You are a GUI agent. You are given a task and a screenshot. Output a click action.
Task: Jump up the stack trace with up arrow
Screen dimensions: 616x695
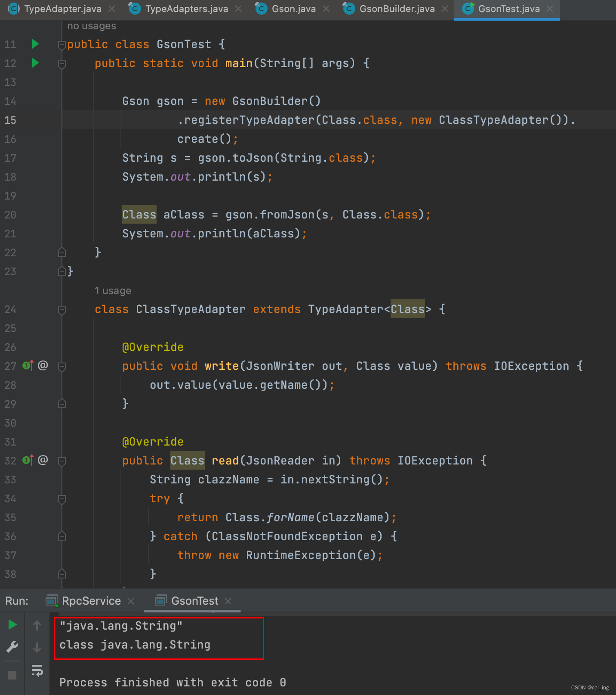37,625
